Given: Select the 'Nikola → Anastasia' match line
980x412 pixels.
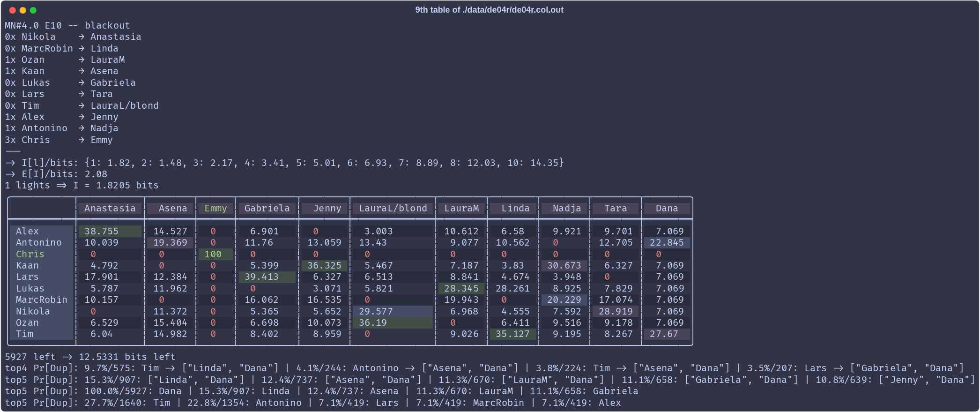Looking at the screenshot, I should [x=73, y=37].
